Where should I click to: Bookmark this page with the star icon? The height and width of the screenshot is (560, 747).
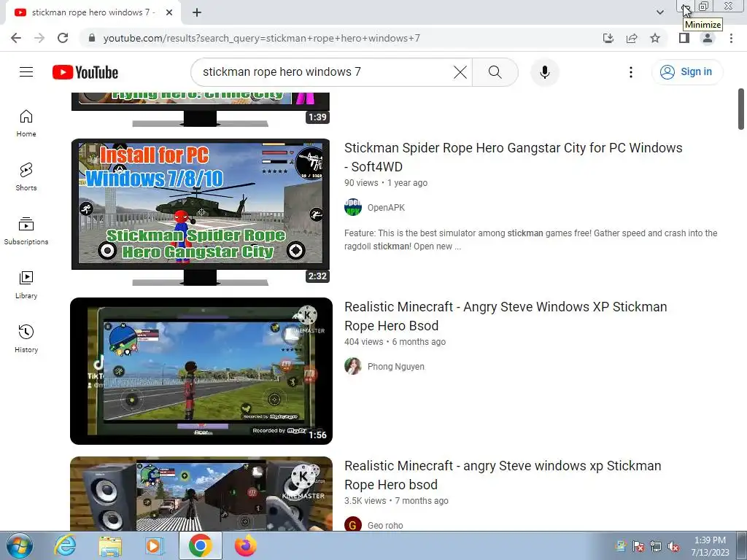pyautogui.click(x=655, y=38)
